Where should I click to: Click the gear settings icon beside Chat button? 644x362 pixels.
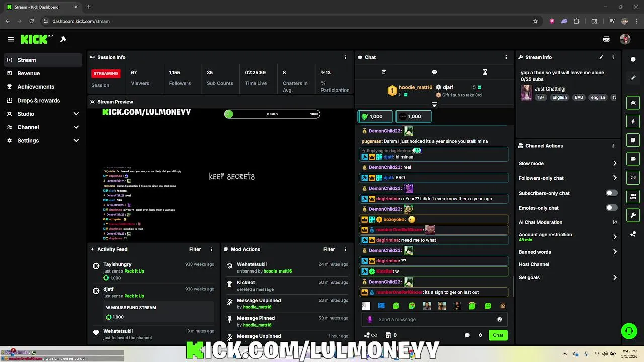click(480, 335)
